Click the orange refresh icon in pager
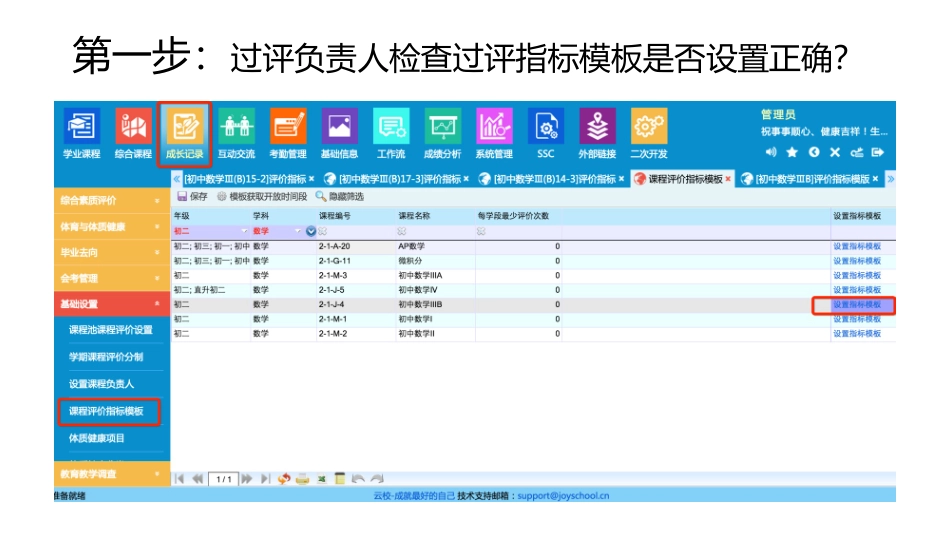Image resolution: width=950 pixels, height=535 pixels. pyautogui.click(x=284, y=479)
